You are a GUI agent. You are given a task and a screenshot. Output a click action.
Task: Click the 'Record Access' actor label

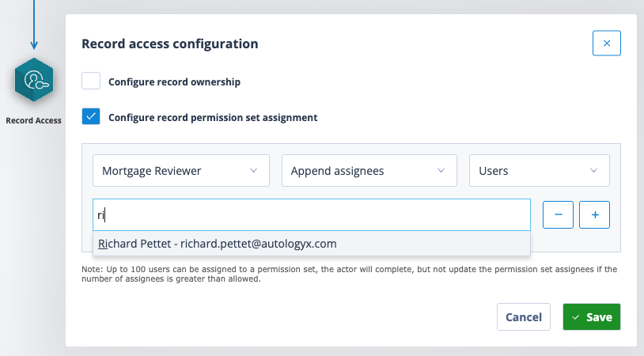[34, 121]
